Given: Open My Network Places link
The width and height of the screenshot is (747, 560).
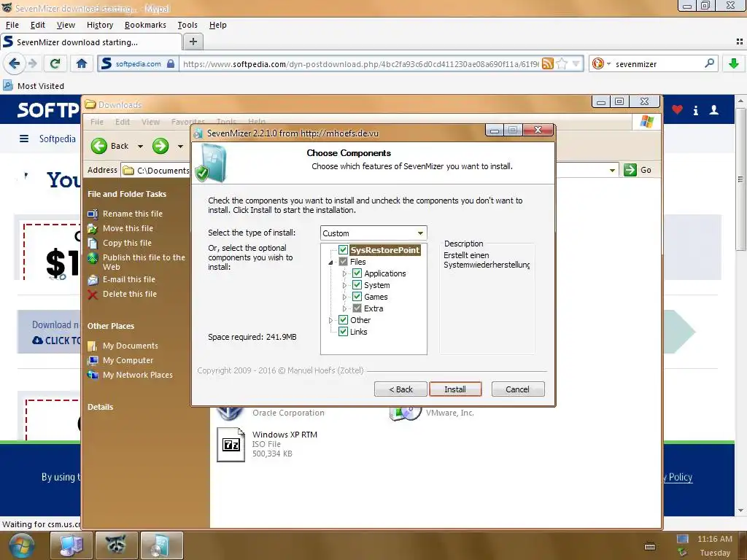Looking at the screenshot, I should pos(130,375).
